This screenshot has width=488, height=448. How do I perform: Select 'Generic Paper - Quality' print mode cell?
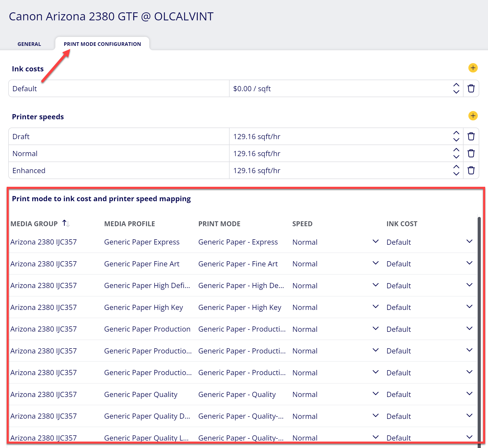(237, 394)
